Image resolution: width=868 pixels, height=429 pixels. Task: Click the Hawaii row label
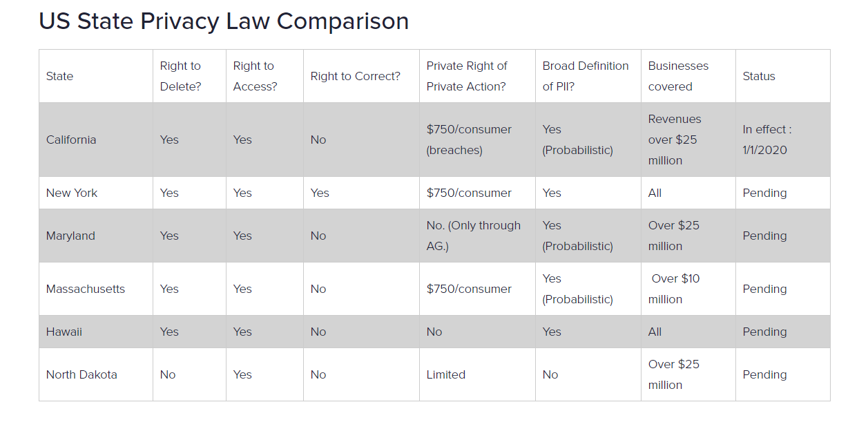[64, 332]
